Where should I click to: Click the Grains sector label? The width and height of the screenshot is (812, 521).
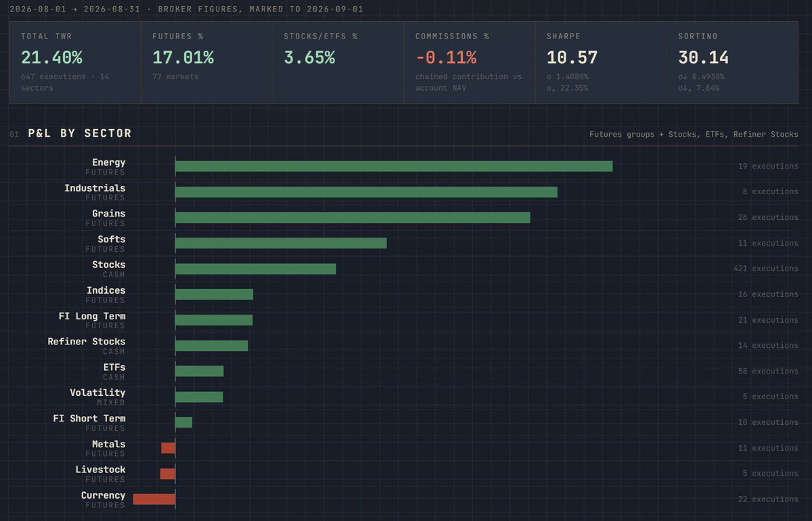tap(109, 214)
